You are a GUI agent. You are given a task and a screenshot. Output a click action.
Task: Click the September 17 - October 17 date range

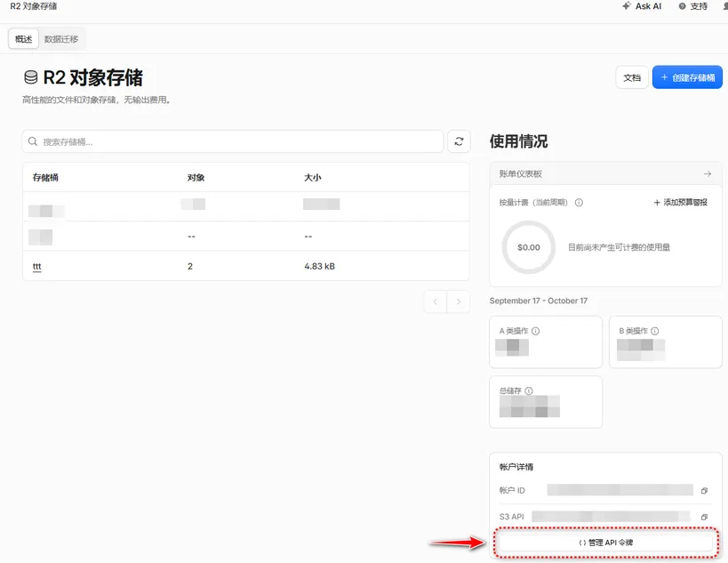point(538,301)
